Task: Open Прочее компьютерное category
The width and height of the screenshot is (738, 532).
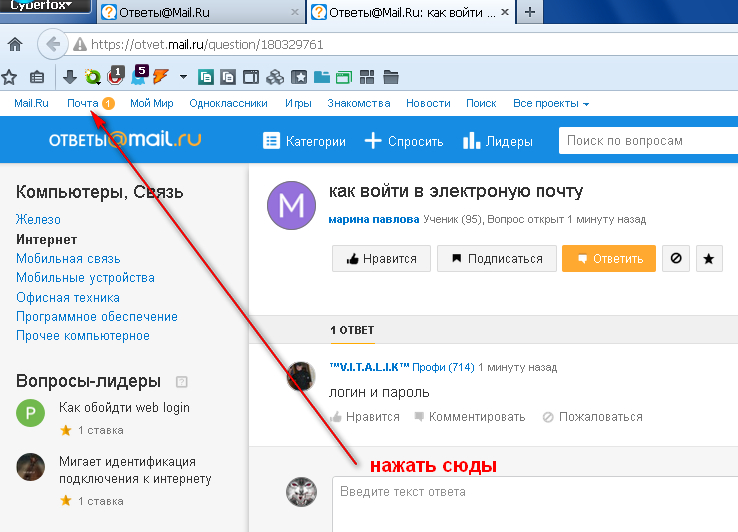Action: (83, 336)
